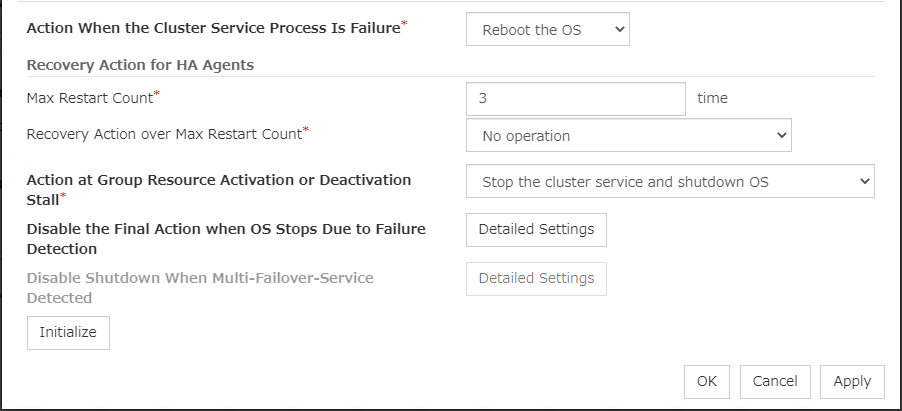Click the Recovery Action over Max Restart Count label
The width and height of the screenshot is (902, 411).
pos(165,133)
